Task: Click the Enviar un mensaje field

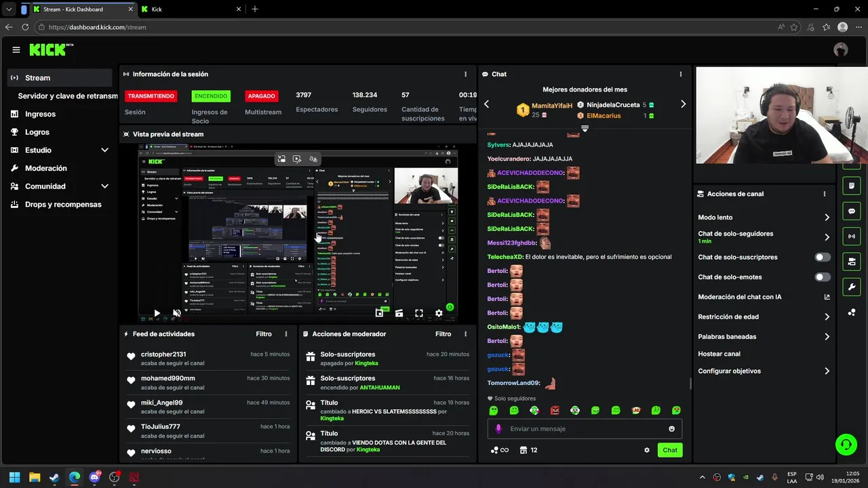Action: click(585, 429)
